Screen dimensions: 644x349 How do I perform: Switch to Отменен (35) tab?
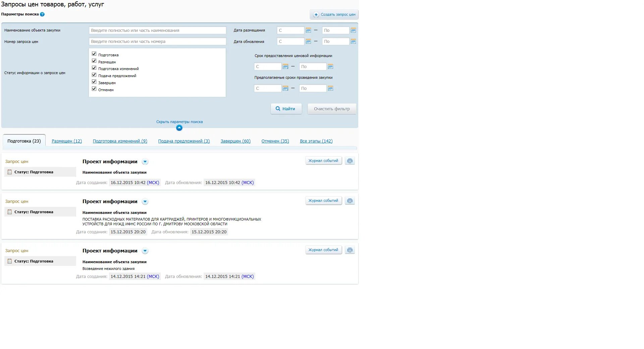pos(275,141)
